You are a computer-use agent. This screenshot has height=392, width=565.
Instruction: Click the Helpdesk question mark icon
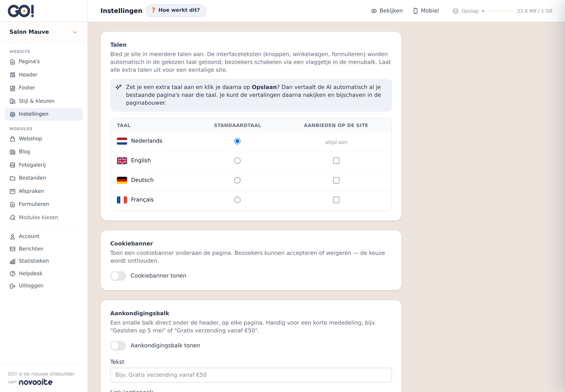click(12, 274)
